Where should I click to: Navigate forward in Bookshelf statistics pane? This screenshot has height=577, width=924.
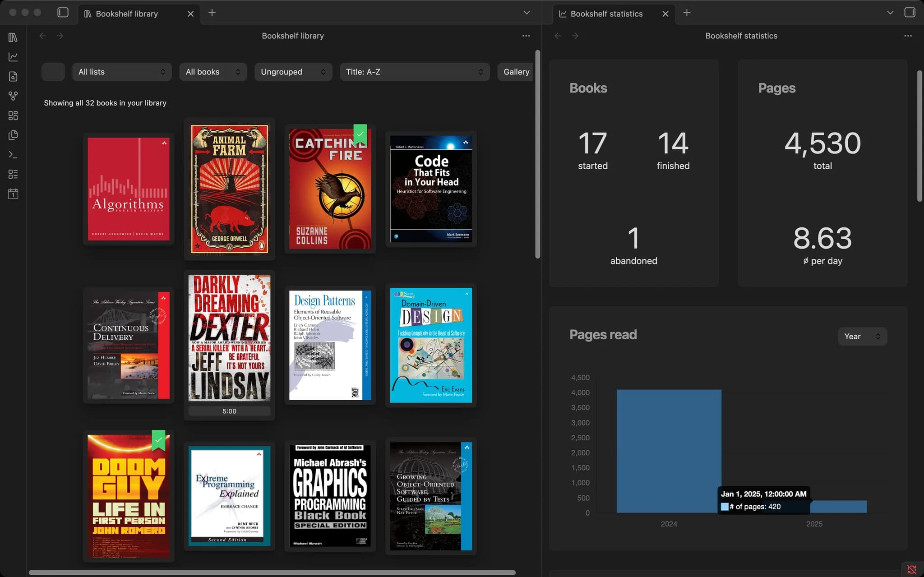(x=575, y=36)
